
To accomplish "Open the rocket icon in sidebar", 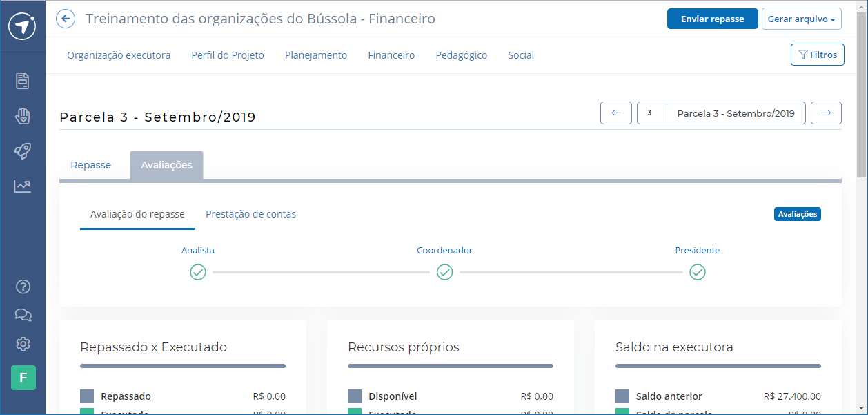I will pos(23,151).
